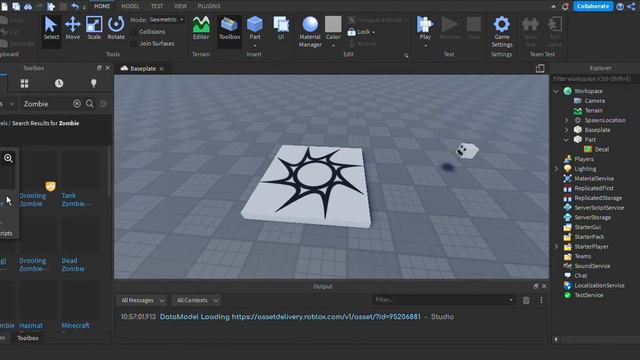Open Toolbox creations lightbulb tab
This screenshot has height=360, width=640.
point(93,84)
